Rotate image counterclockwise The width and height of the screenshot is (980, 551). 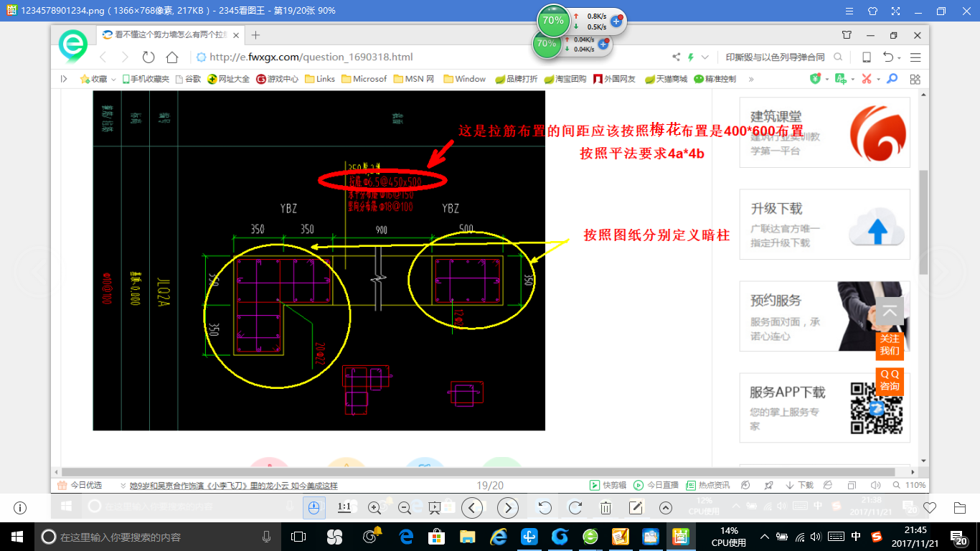545,508
